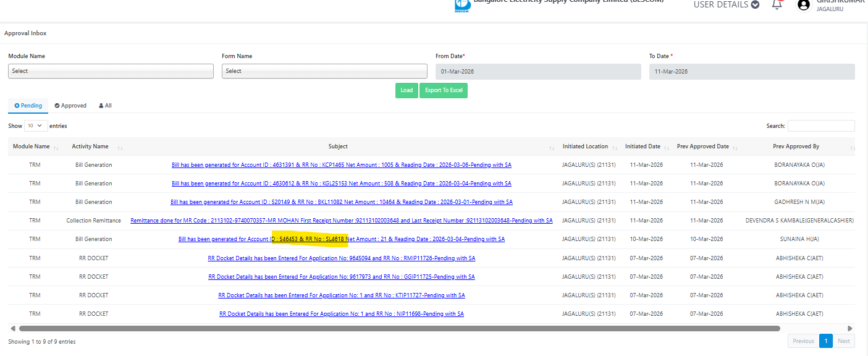Click 'Showing 1 to 9 of 9 entries' text
The height and width of the screenshot is (356, 868).
pyautogui.click(x=42, y=341)
